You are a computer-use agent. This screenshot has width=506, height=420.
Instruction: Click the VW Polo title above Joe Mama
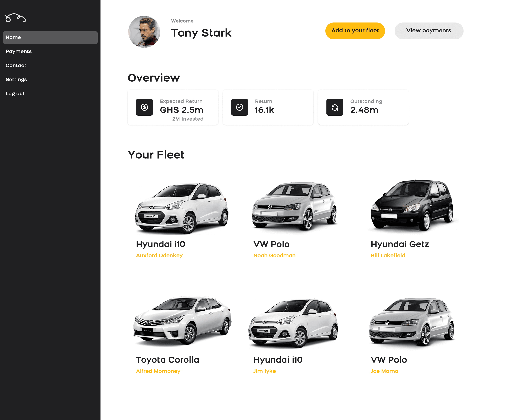click(389, 360)
